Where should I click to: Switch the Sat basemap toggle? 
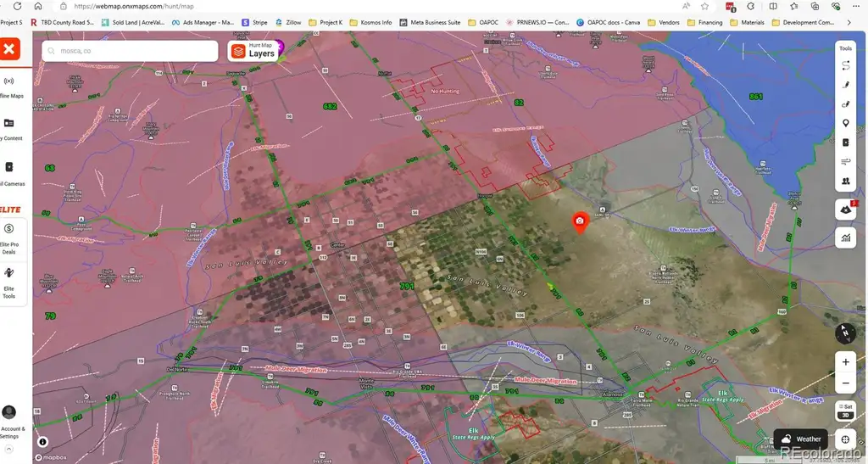point(845,406)
